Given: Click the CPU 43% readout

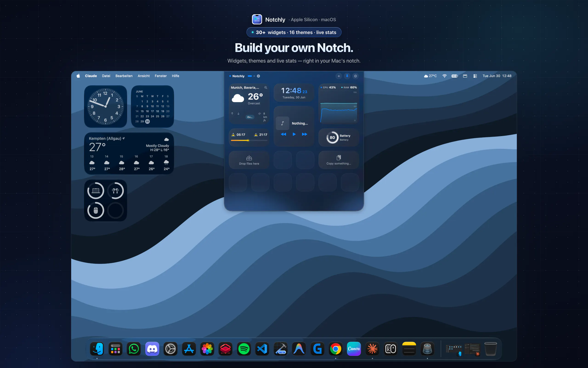Looking at the screenshot, I should pos(328,87).
